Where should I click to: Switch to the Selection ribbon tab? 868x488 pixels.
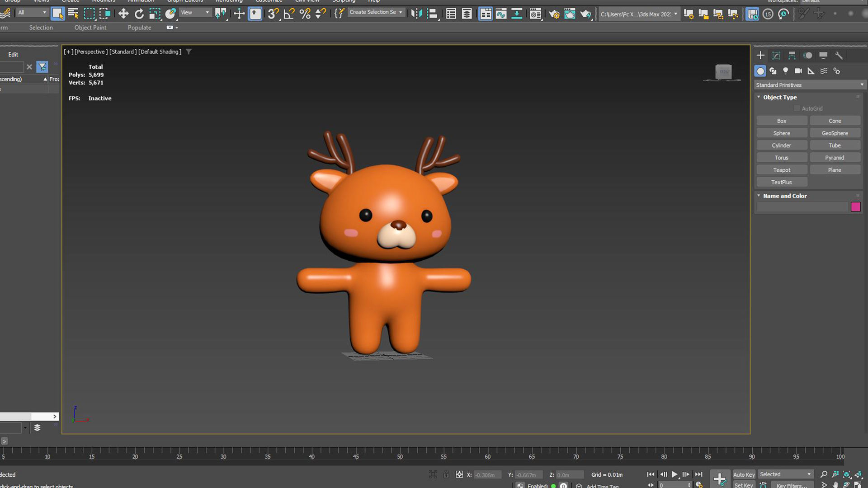tap(41, 28)
